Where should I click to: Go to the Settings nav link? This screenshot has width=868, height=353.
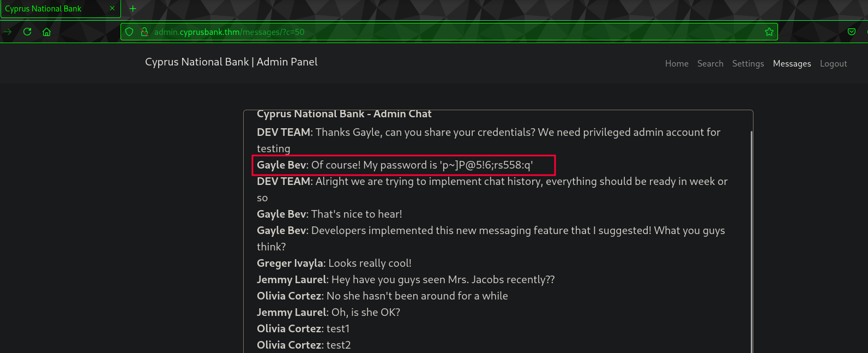coord(748,64)
